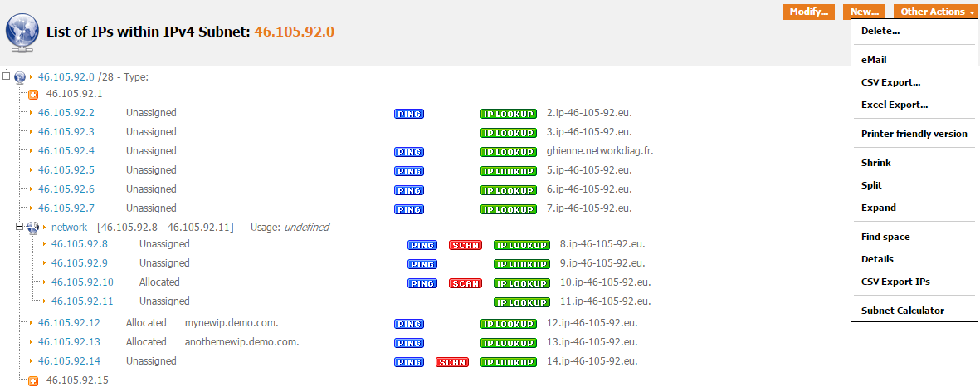Click IP LOOKUP badge for 46.105.92.3
Viewport: 980px width, 392px height.
pos(508,132)
